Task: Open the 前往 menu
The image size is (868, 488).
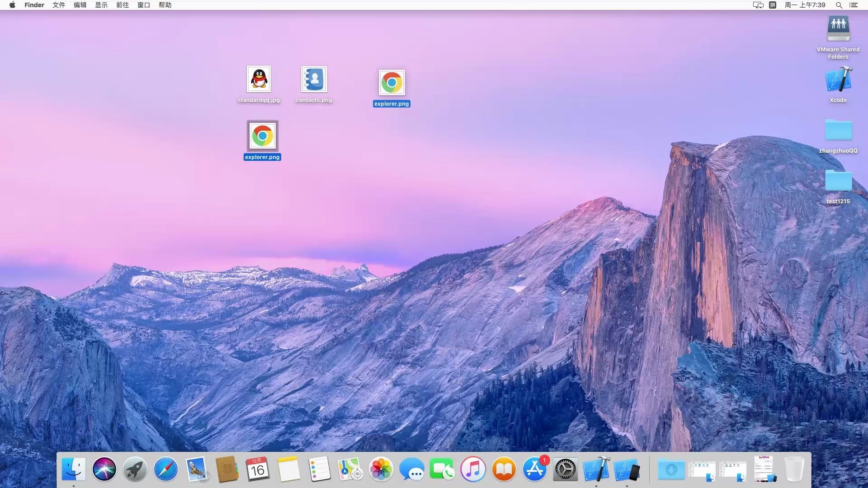Action: tap(123, 5)
